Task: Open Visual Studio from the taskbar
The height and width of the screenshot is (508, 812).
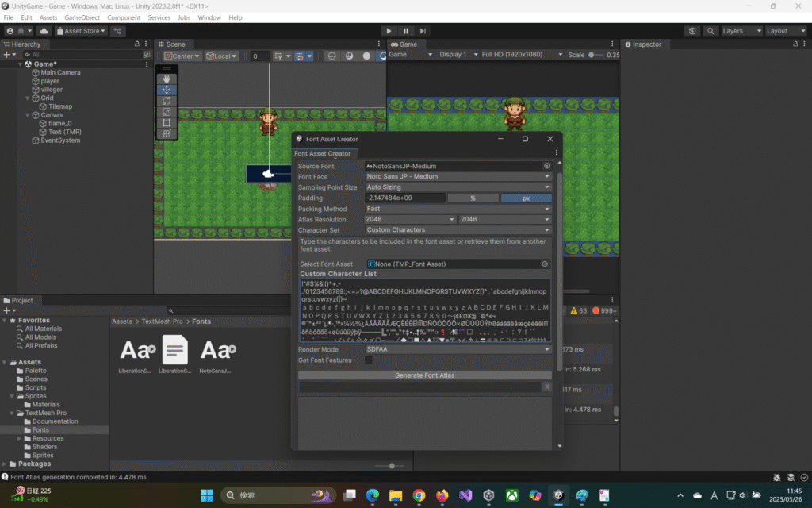Action: [x=465, y=495]
